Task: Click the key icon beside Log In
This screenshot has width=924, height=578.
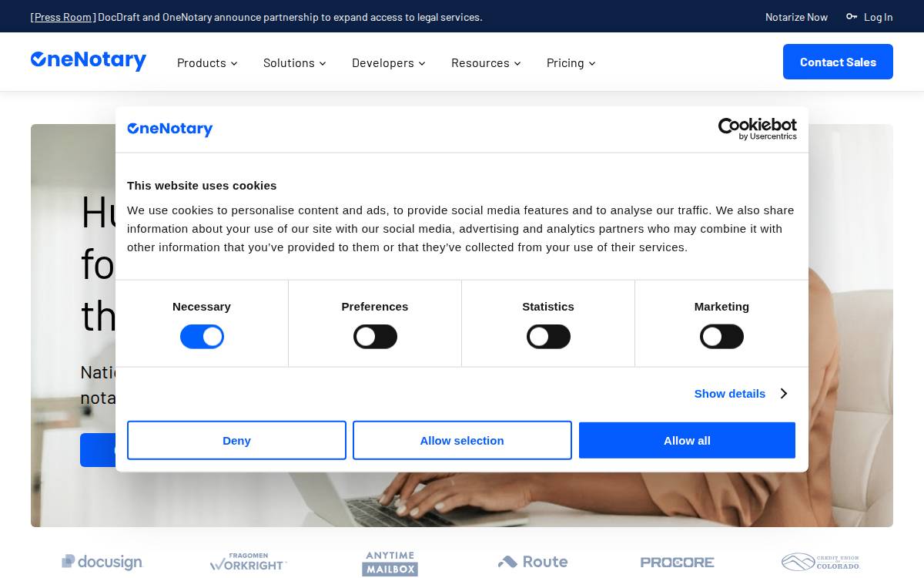Action: click(852, 16)
